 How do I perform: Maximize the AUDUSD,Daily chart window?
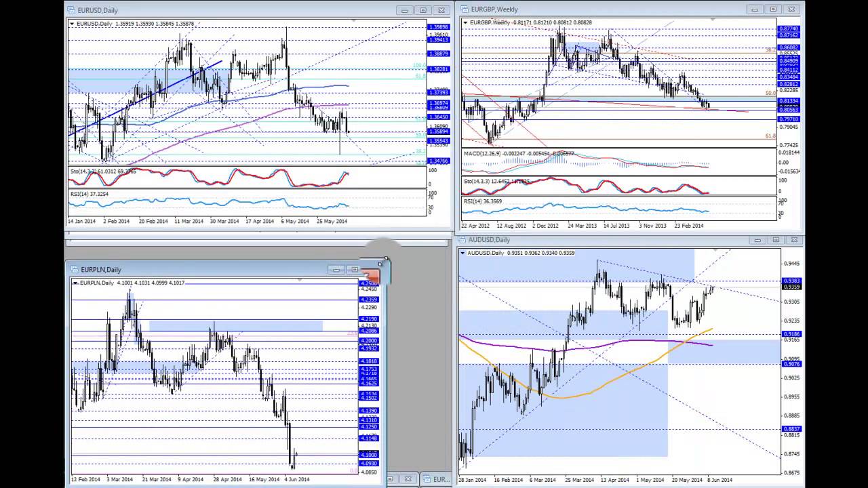776,240
